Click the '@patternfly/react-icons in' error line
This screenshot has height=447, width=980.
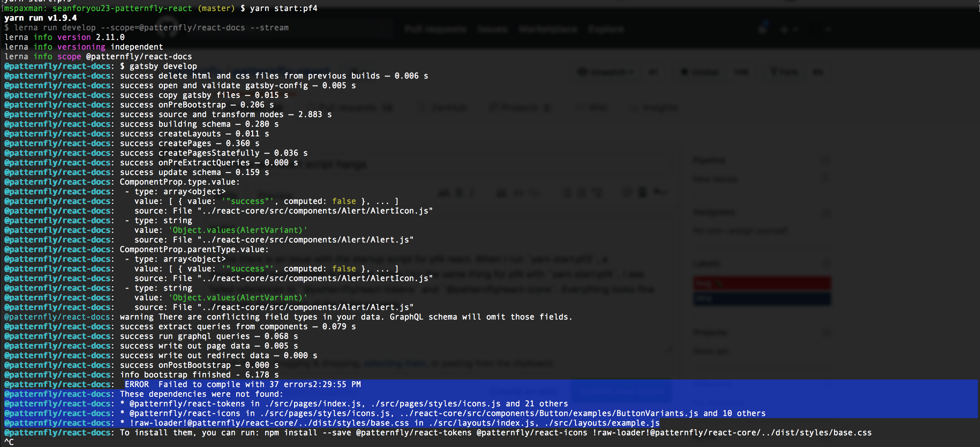tap(385, 414)
